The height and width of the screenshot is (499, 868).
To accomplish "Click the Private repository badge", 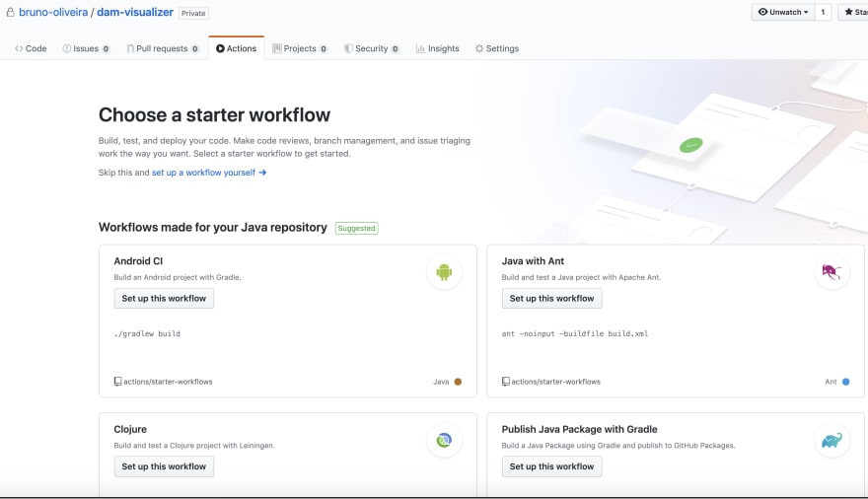I will [193, 13].
